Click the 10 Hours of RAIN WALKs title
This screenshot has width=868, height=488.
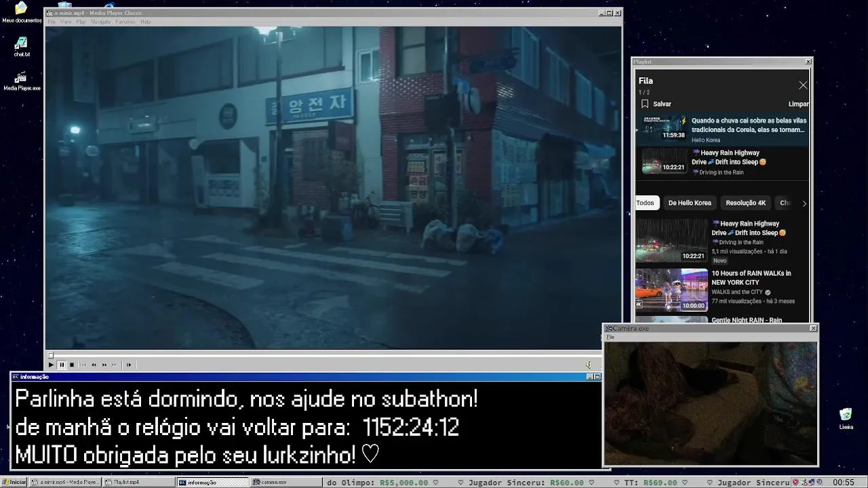[751, 278]
